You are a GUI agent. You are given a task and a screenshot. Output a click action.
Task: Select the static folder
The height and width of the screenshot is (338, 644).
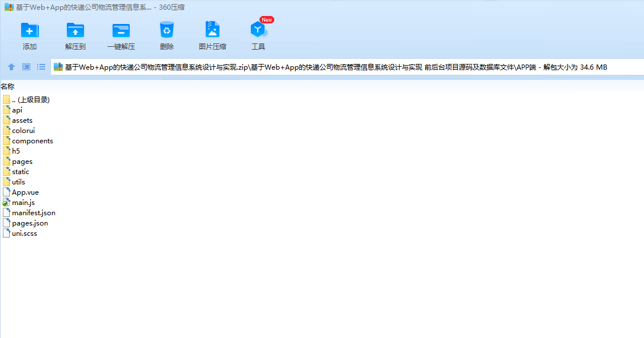pos(15,172)
